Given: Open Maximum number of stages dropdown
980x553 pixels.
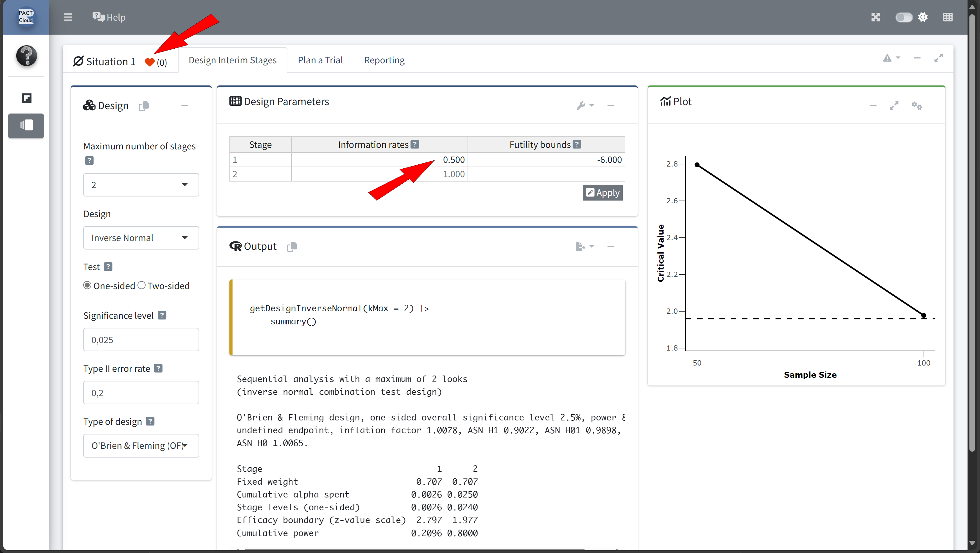Looking at the screenshot, I should coord(141,185).
